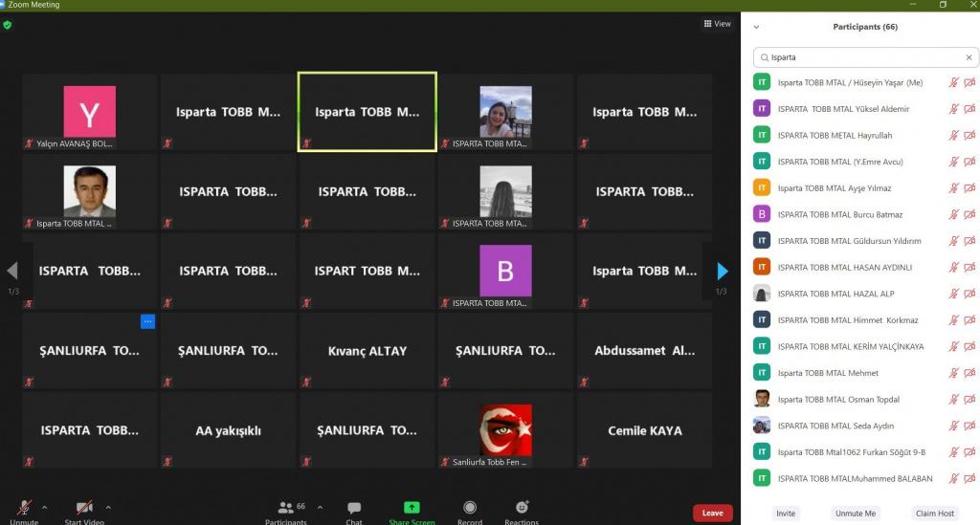Open video options arrow next to Start Video
980x525 pixels.
click(x=108, y=508)
